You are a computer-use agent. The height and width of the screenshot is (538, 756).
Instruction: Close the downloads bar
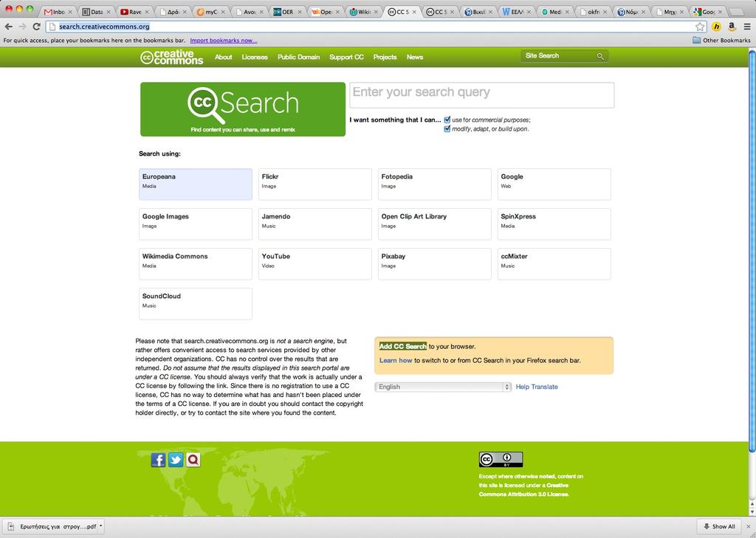coord(749,526)
